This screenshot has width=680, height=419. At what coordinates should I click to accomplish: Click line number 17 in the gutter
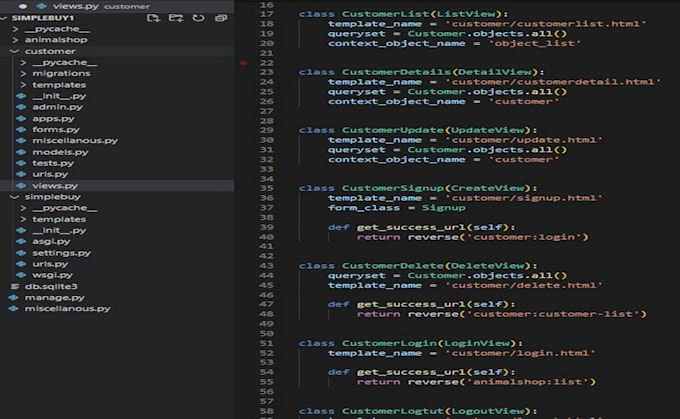point(266,14)
